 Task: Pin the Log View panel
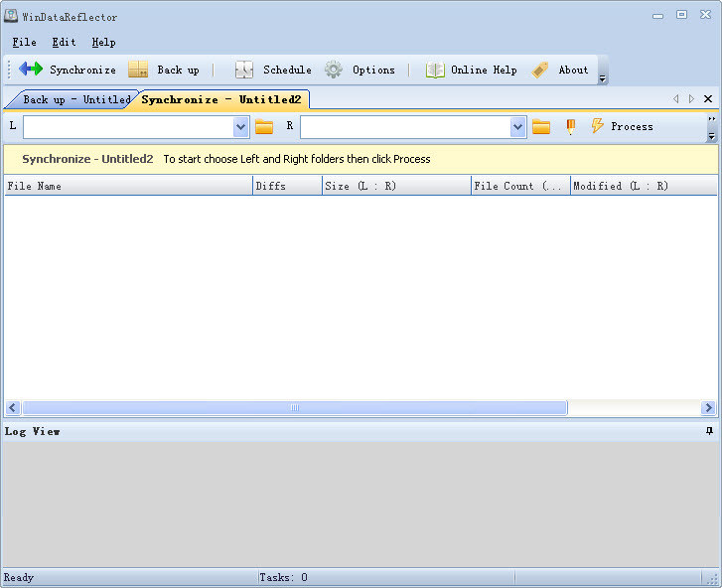pos(709,431)
